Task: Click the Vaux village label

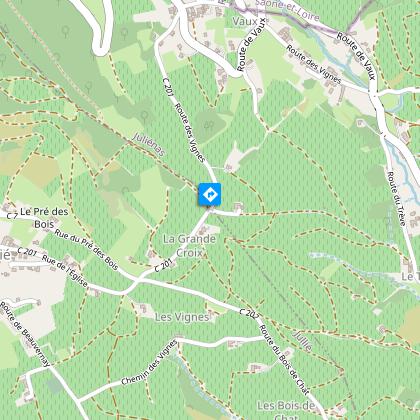Action: (x=245, y=22)
